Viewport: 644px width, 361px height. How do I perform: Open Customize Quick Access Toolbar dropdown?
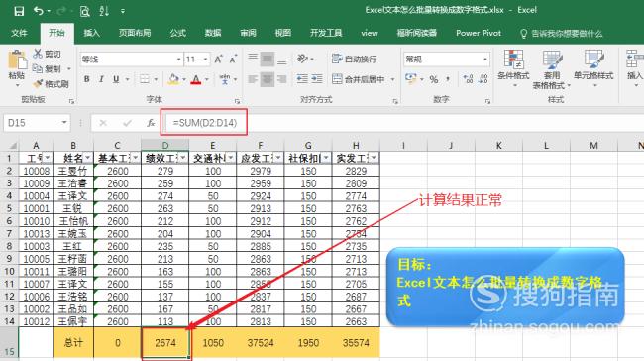[123, 12]
